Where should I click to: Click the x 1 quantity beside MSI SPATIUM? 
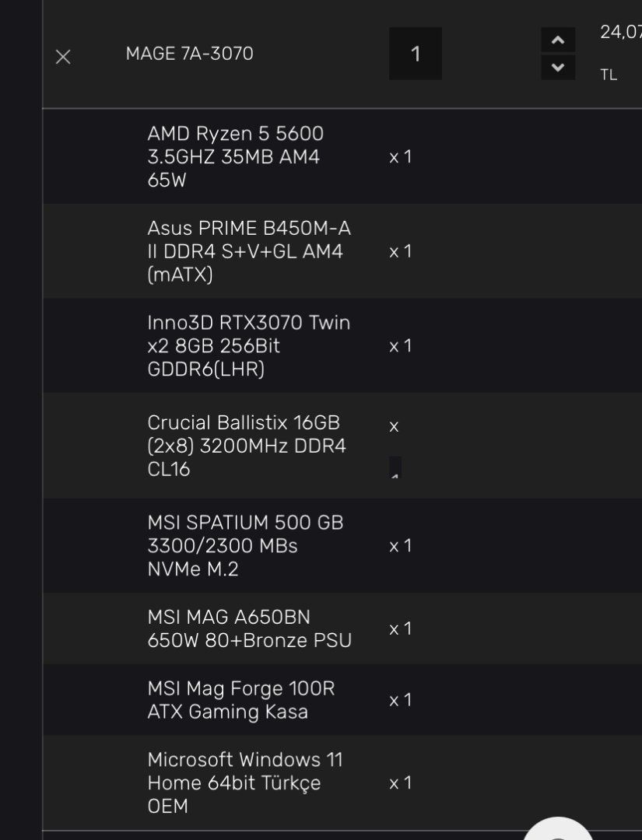[400, 546]
